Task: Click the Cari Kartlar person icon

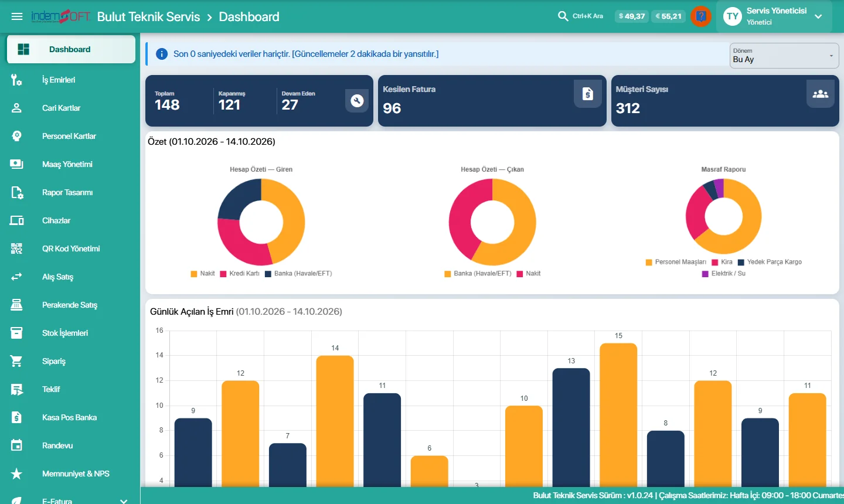Action: pos(16,108)
